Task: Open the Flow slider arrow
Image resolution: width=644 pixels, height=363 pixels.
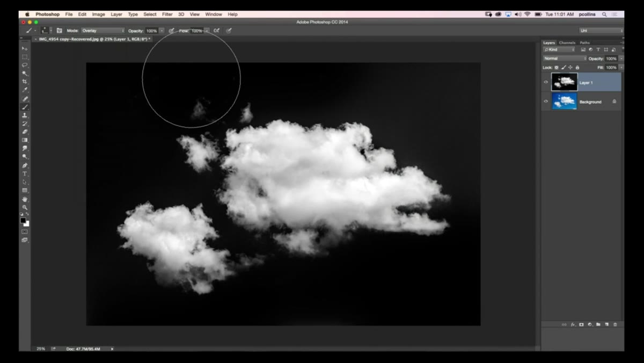Action: (207, 31)
